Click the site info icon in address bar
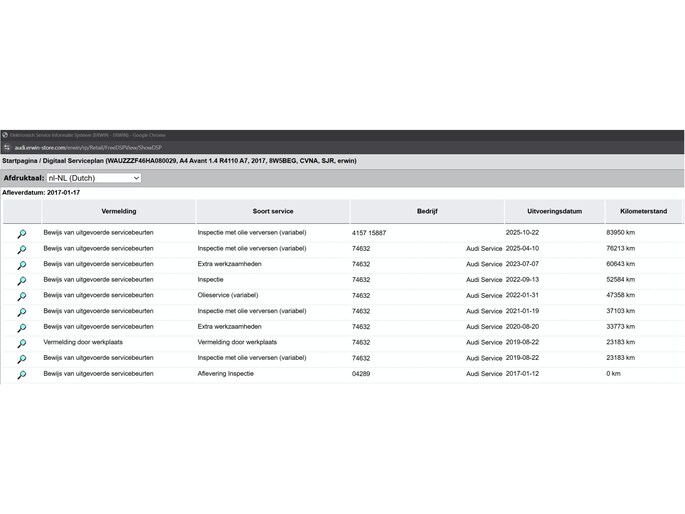The width and height of the screenshot is (685, 514). tap(7, 147)
